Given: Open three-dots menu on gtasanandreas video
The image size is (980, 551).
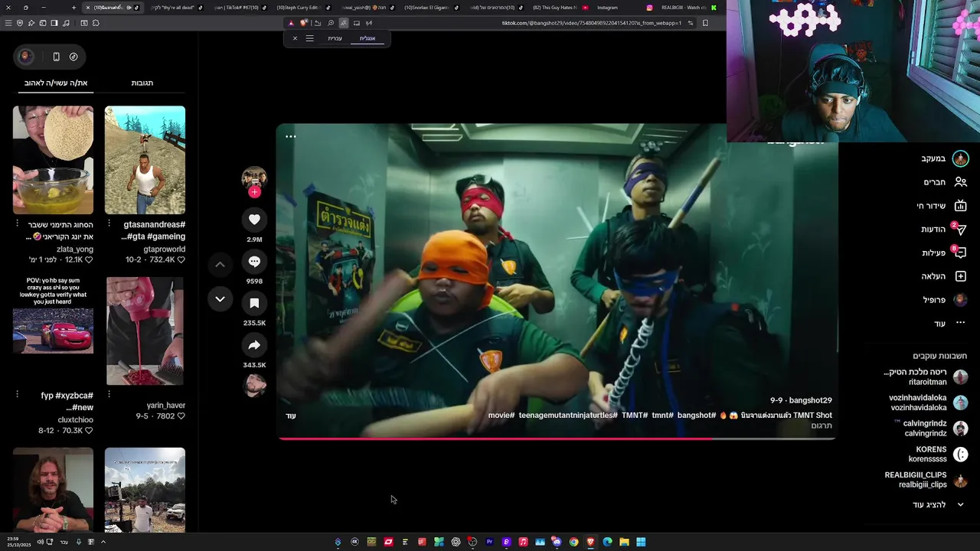Looking at the screenshot, I should [x=109, y=223].
